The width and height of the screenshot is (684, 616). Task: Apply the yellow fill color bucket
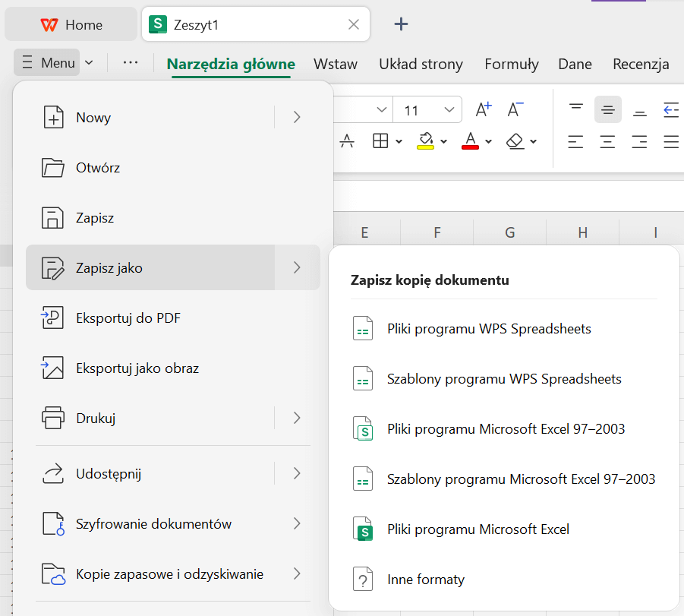point(425,141)
